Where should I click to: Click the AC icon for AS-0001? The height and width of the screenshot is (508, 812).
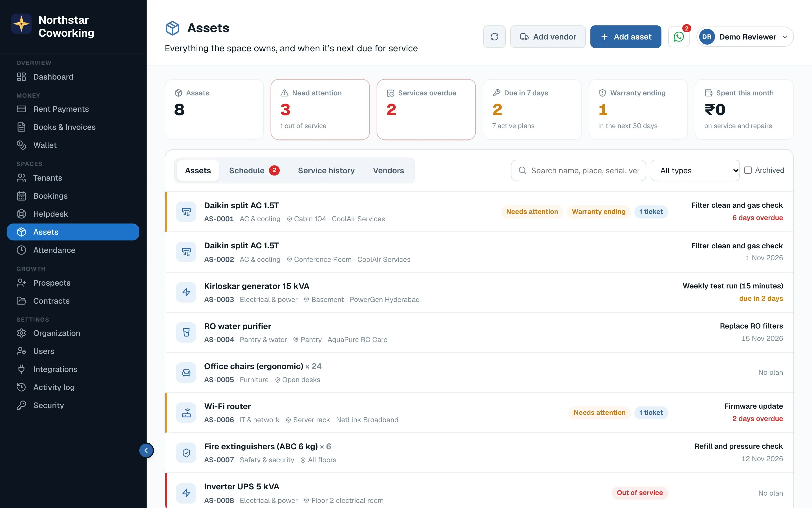pyautogui.click(x=186, y=212)
